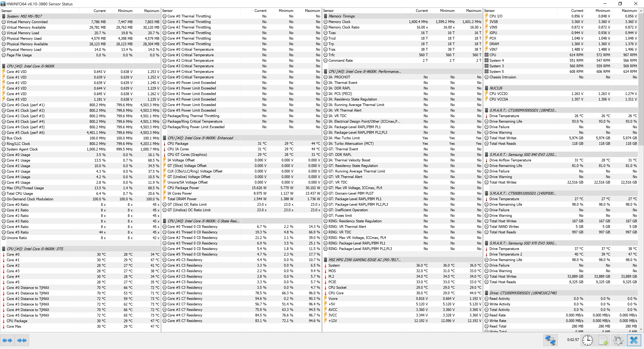Viewport: 644px width, 349px height.
Task: Select the Memory Timings section header
Action: coord(341,16)
